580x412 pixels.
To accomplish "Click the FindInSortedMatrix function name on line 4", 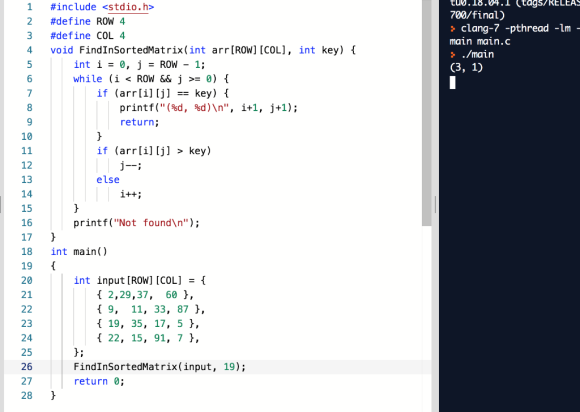I will pos(131,50).
